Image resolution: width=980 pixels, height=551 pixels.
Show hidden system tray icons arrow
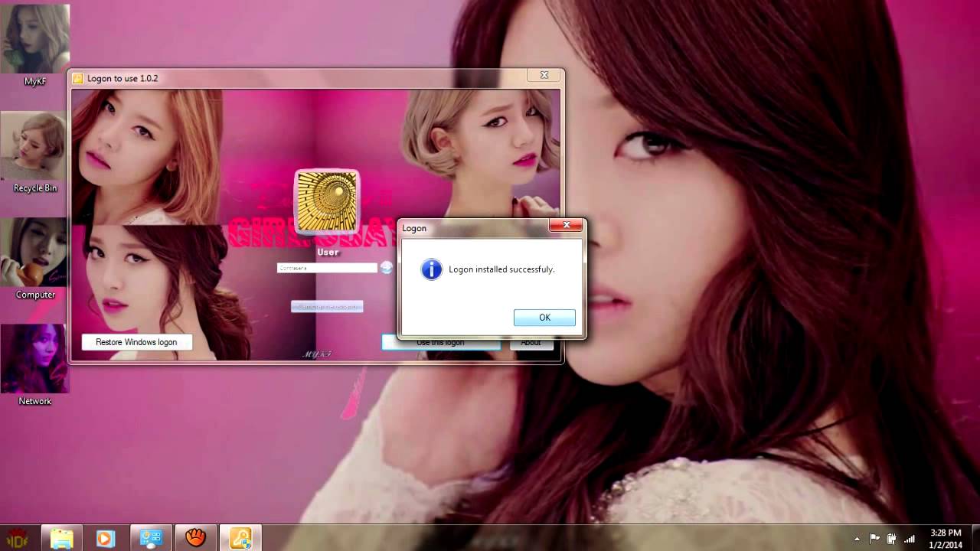(x=857, y=539)
